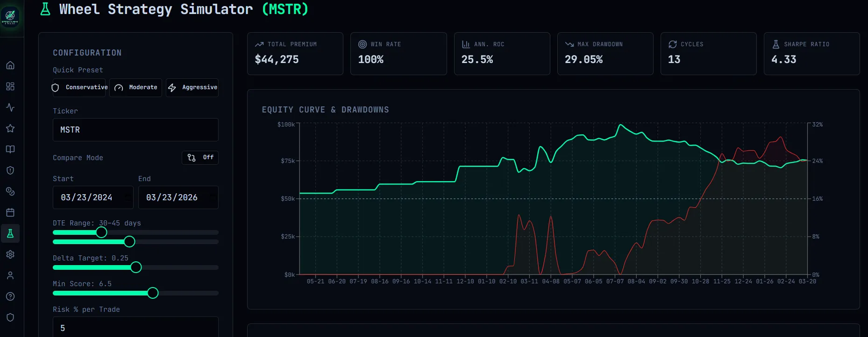This screenshot has height=337, width=868.
Task: Select the active flask simulator sidebar icon
Action: [x=10, y=233]
